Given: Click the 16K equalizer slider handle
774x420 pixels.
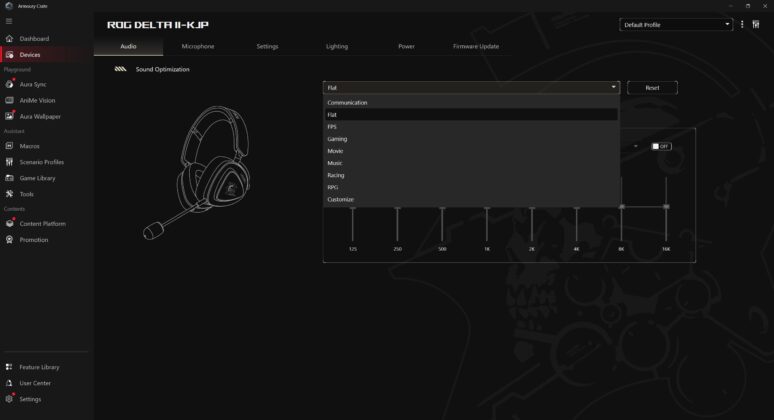Looking at the screenshot, I should (x=666, y=207).
